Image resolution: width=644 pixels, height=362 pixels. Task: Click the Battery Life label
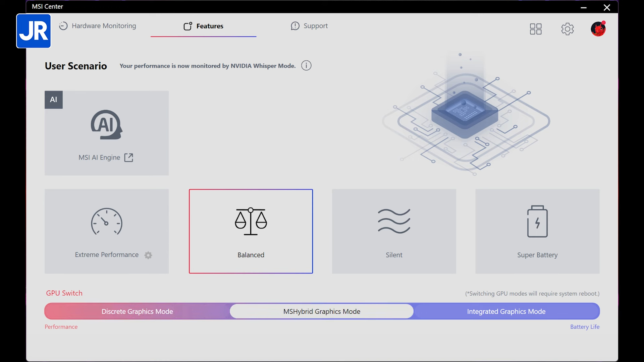[585, 327]
